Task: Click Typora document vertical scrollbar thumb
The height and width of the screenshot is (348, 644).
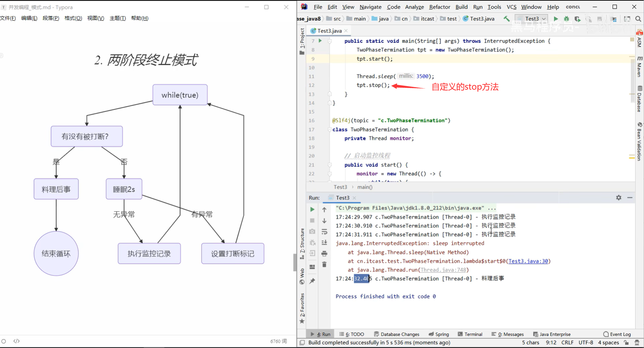Action: tap(295, 263)
